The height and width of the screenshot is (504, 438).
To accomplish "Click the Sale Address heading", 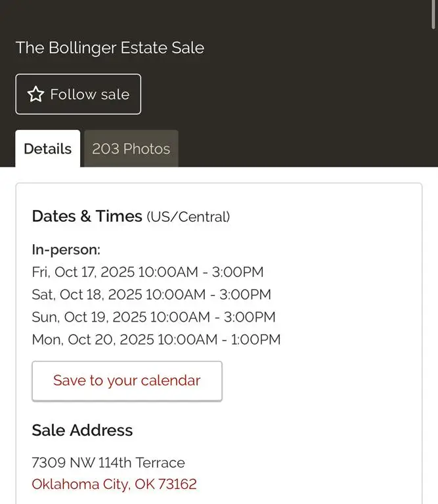I will point(82,430).
